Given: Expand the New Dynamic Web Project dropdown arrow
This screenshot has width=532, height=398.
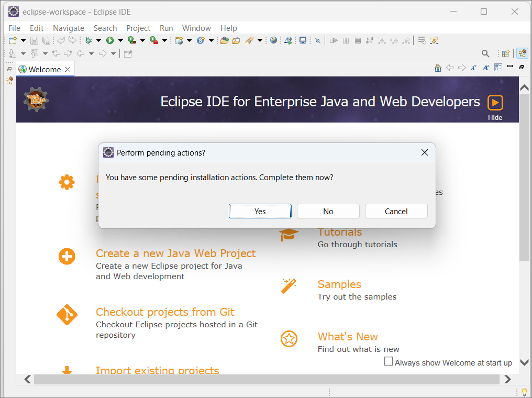Looking at the screenshot, I should tap(190, 41).
